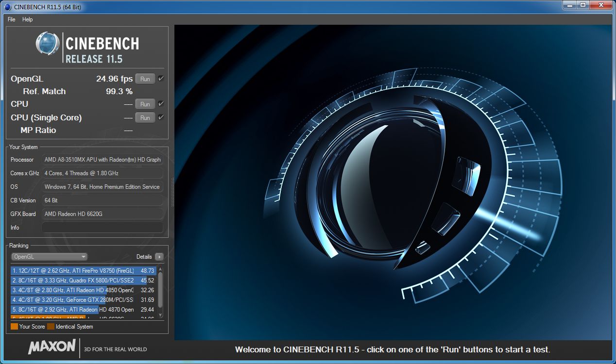Open the OpenGL ranking dropdown
The image size is (616, 364).
[x=49, y=257]
